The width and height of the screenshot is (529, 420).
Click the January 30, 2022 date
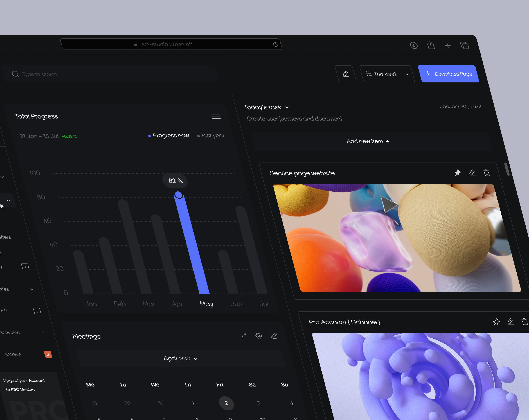point(460,107)
